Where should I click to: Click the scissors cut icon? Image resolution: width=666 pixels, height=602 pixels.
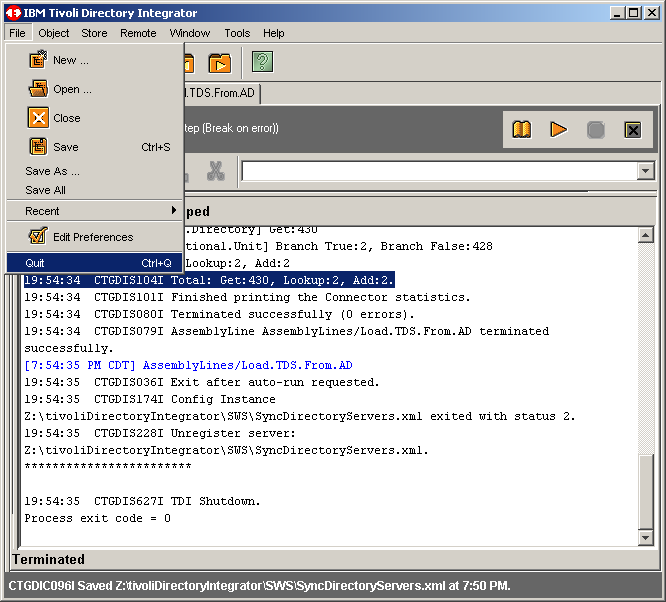215,171
